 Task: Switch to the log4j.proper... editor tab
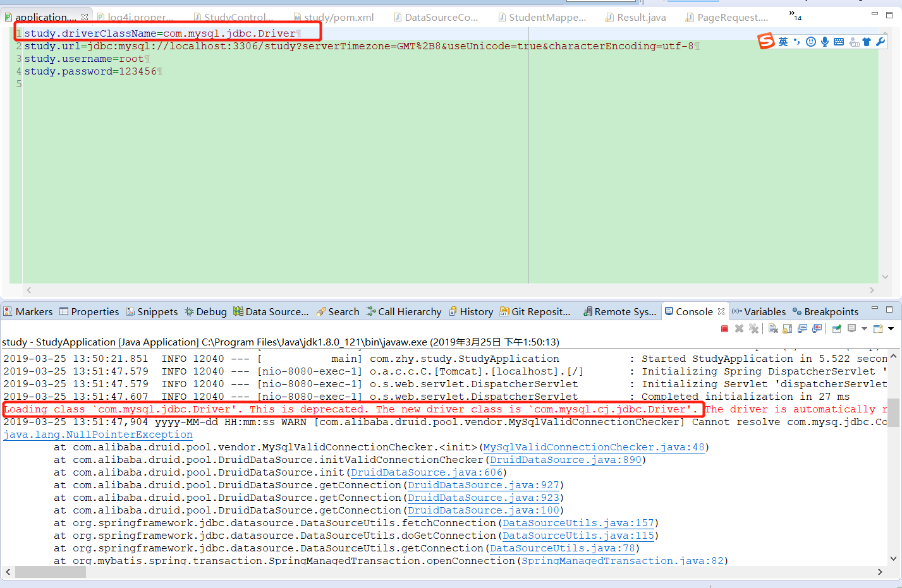[x=135, y=17]
